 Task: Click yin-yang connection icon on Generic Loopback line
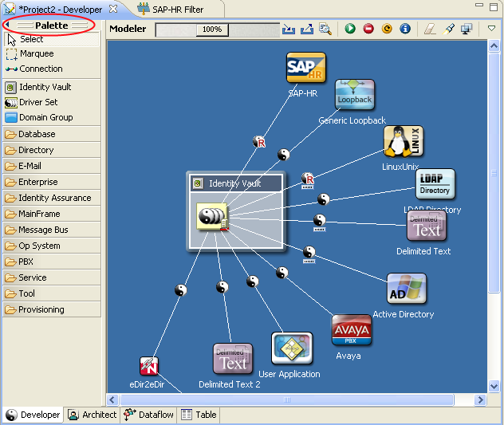pos(284,155)
